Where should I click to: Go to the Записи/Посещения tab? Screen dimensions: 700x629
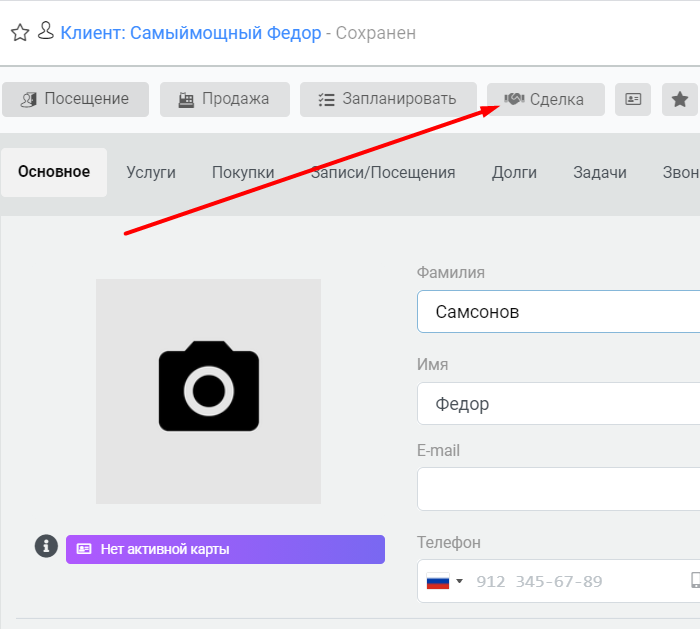[x=383, y=172]
